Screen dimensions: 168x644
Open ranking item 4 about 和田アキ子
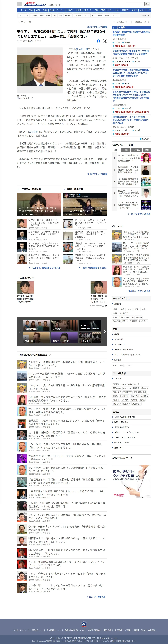131,193
